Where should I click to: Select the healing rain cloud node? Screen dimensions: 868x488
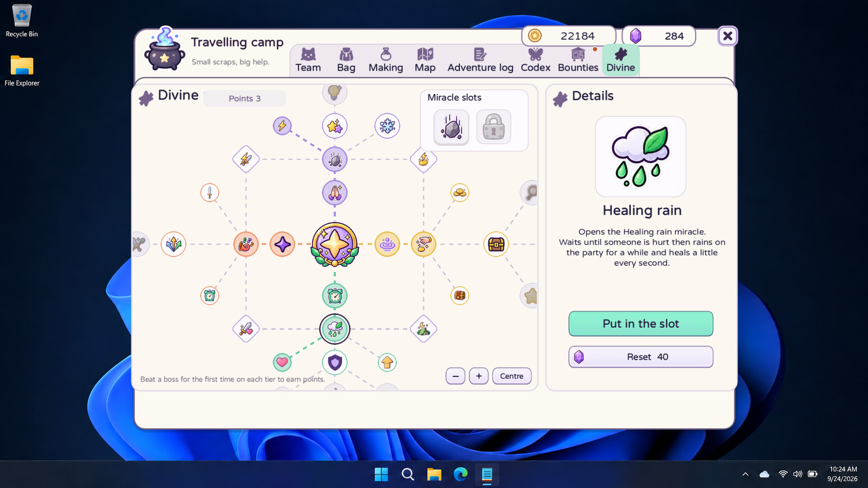335,329
